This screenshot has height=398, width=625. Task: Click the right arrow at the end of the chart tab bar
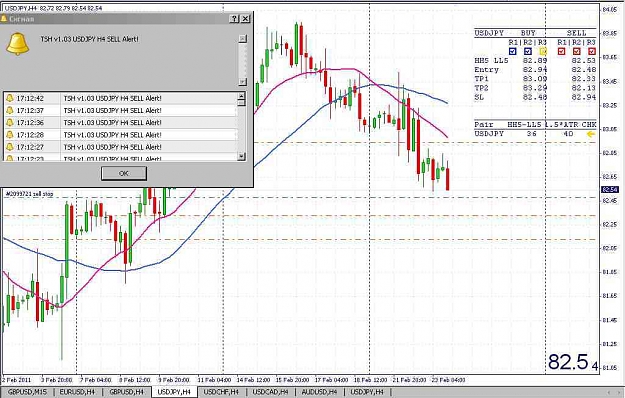[619, 393]
